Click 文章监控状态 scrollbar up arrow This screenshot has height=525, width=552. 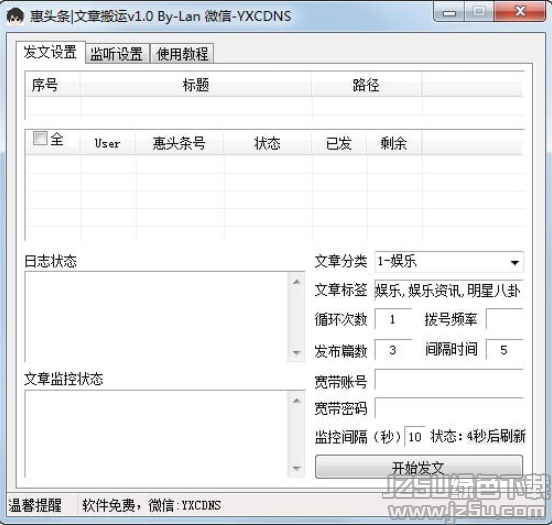pyautogui.click(x=297, y=401)
